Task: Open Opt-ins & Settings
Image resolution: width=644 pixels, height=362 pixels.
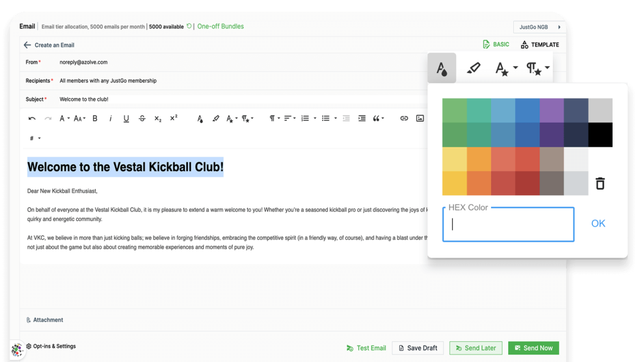Action: [51, 346]
